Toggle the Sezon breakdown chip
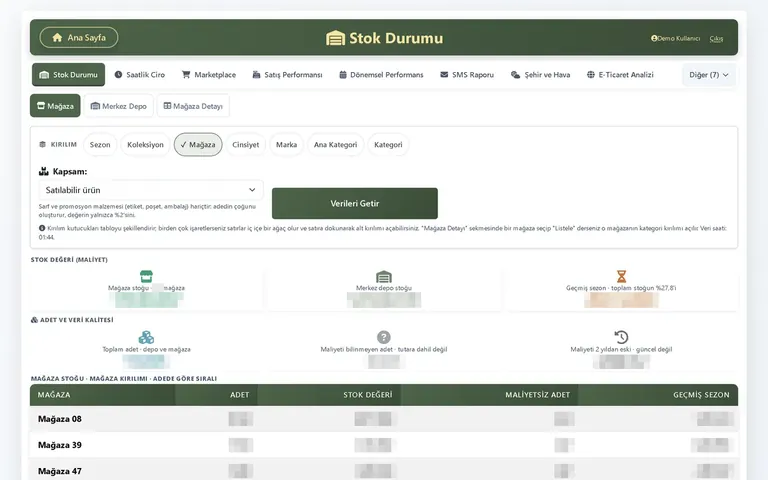Image resolution: width=768 pixels, height=480 pixels. pos(100,144)
